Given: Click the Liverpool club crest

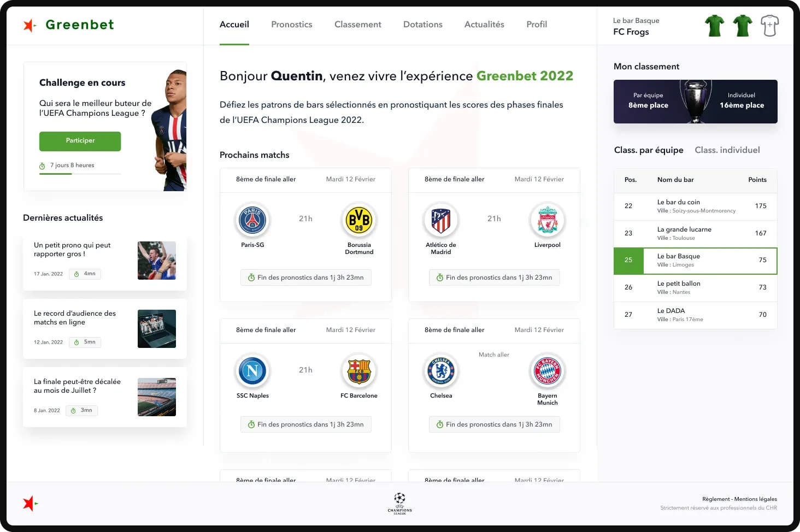Looking at the screenshot, I should pyautogui.click(x=548, y=220).
